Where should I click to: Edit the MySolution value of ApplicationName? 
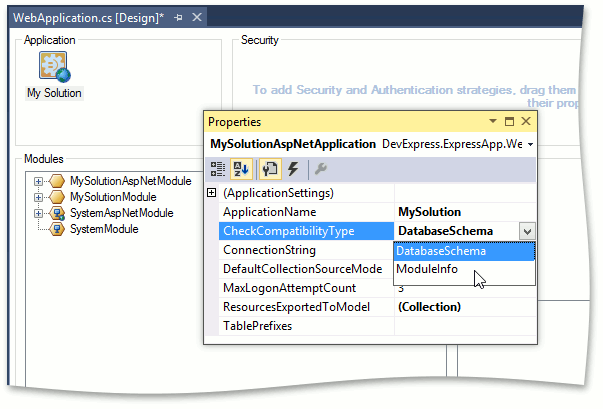point(465,212)
